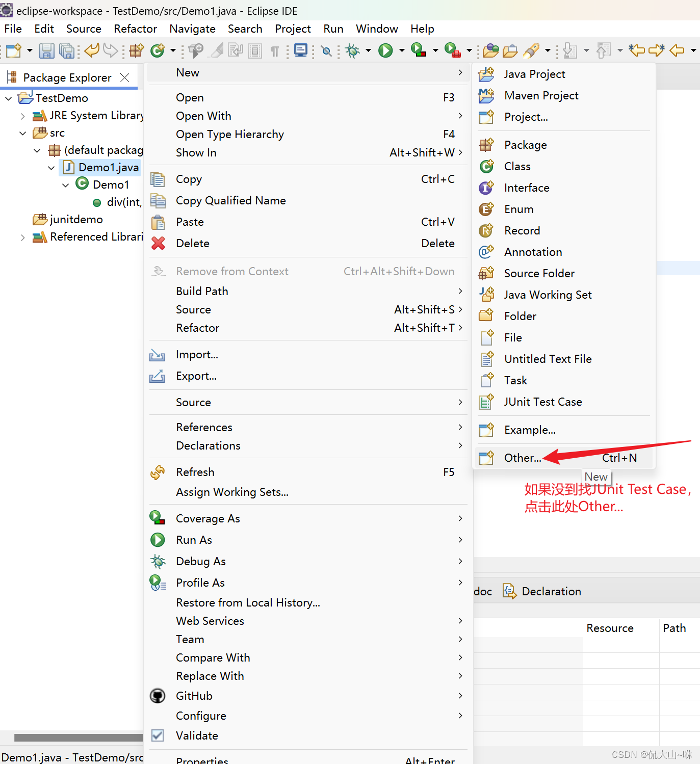Click Import... in the context menu
The width and height of the screenshot is (700, 764).
click(308, 355)
